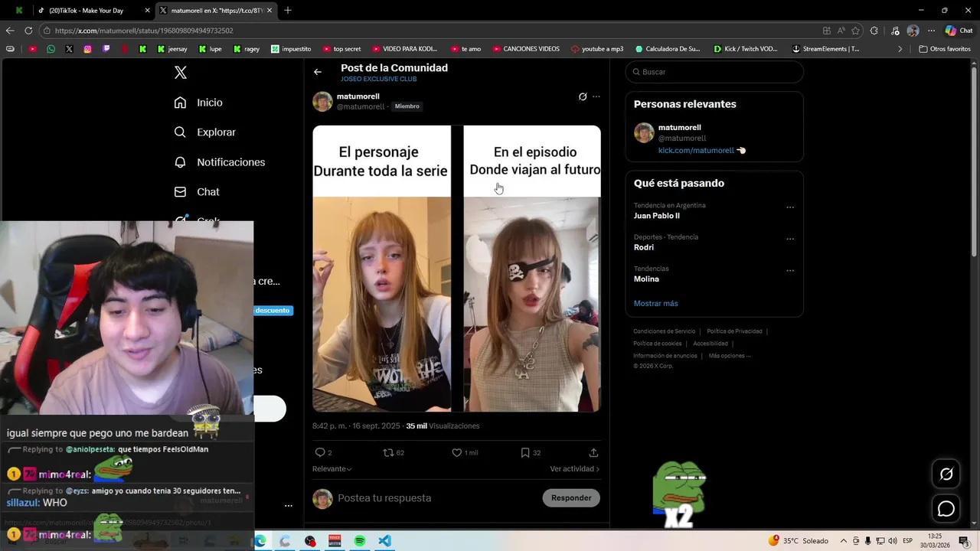Open the right eyepatch image of the post
Screen dimensions: 980x551
(532, 269)
